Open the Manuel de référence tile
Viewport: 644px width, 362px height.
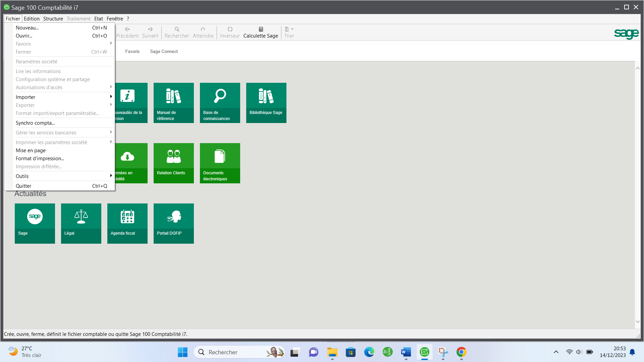coord(173,103)
